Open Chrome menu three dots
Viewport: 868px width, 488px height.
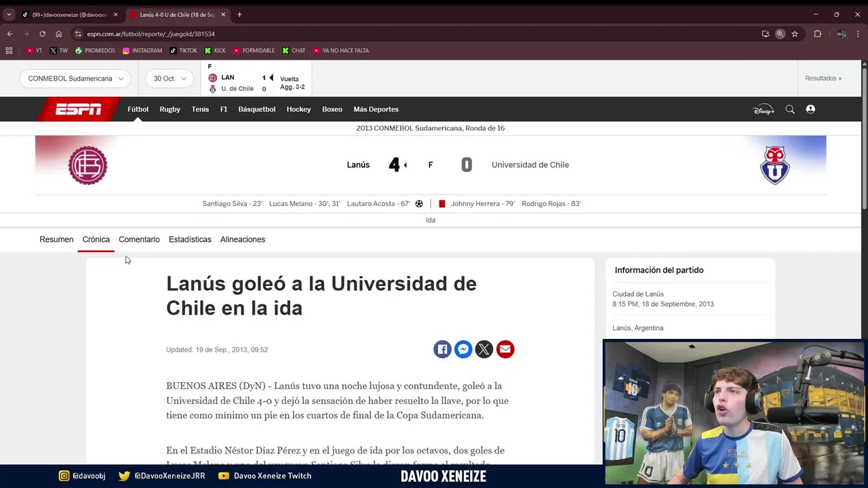pyautogui.click(x=859, y=34)
